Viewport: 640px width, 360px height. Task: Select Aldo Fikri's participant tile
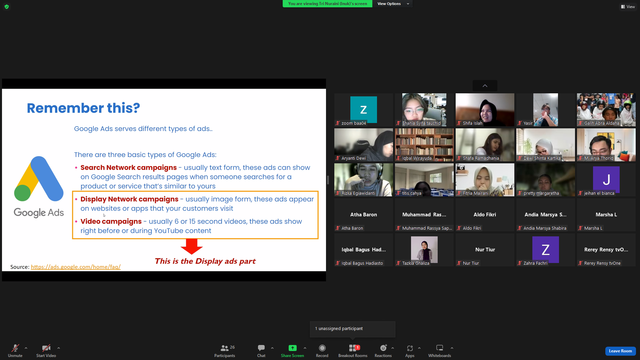point(485,215)
